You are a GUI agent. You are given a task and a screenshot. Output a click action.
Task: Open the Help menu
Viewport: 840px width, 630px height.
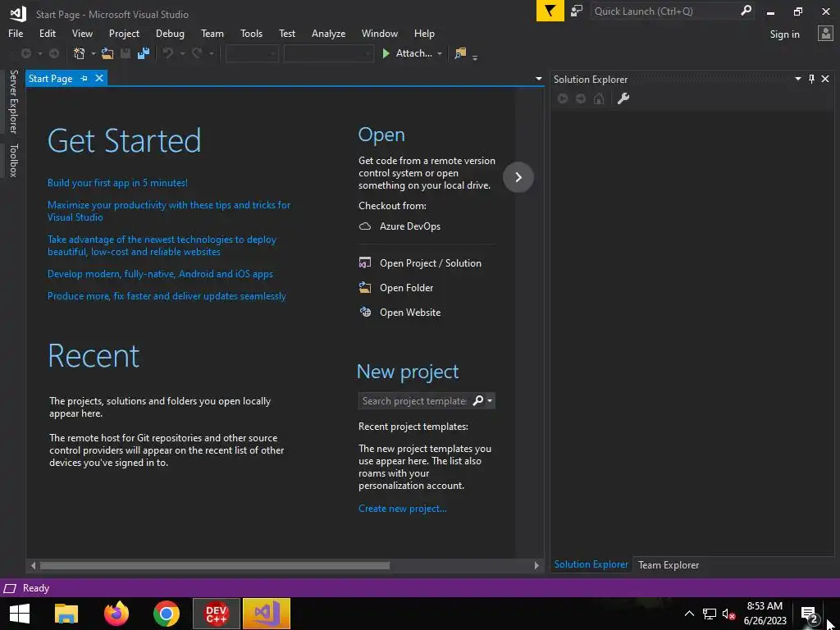424,33
